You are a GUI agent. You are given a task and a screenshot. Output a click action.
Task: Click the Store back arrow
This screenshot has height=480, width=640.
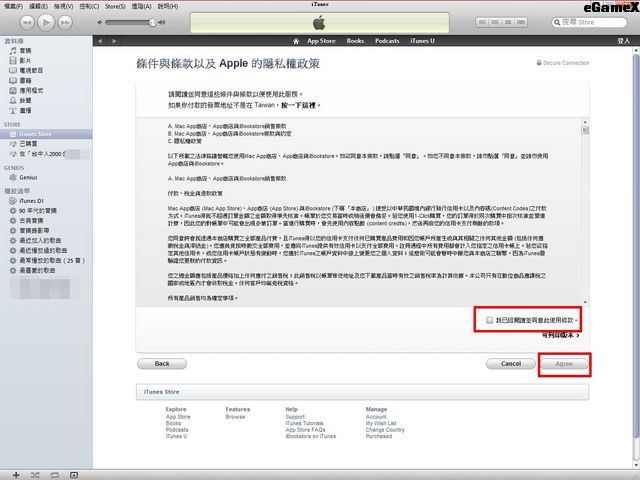[x=100, y=41]
